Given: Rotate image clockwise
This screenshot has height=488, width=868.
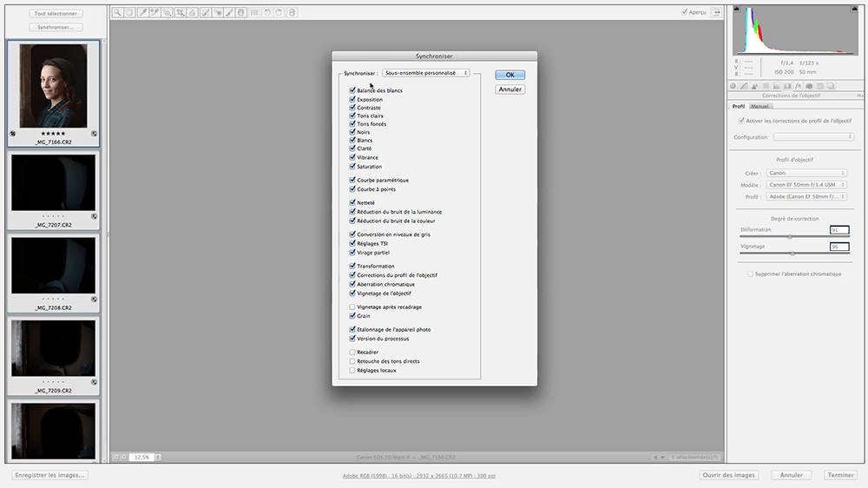Looking at the screenshot, I should tap(279, 12).
